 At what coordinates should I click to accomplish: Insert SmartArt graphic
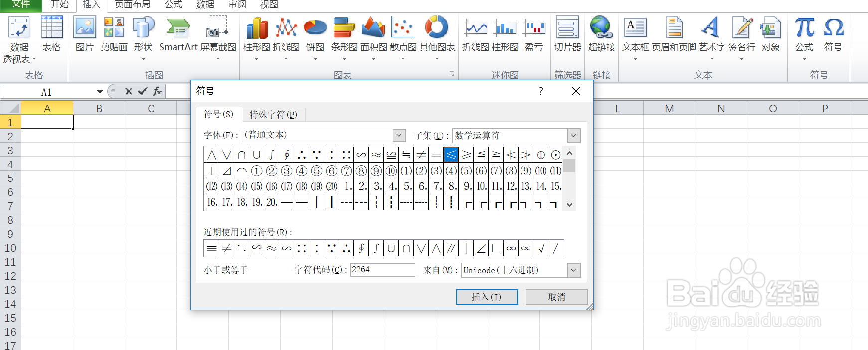pyautogui.click(x=178, y=34)
